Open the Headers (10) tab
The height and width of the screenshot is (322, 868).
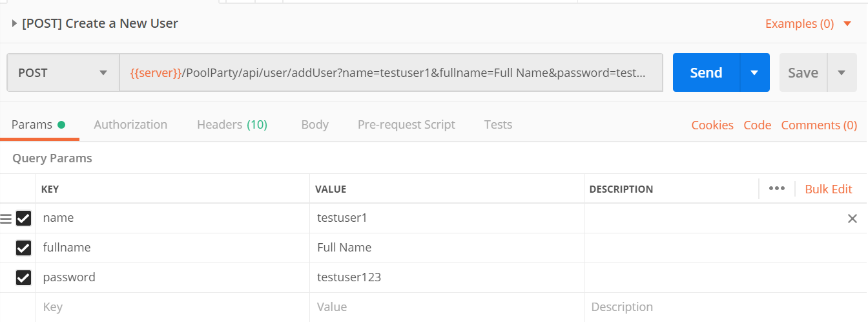pos(232,125)
